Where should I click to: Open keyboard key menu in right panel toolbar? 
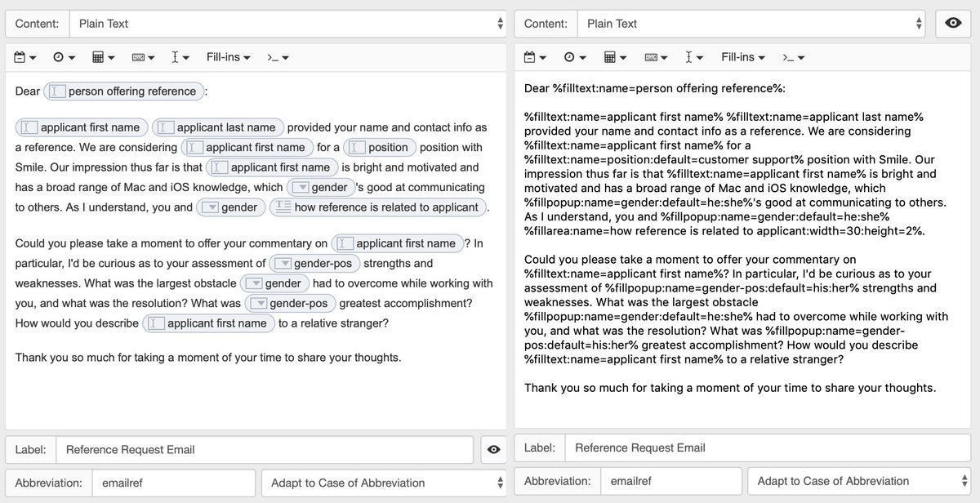coord(656,57)
